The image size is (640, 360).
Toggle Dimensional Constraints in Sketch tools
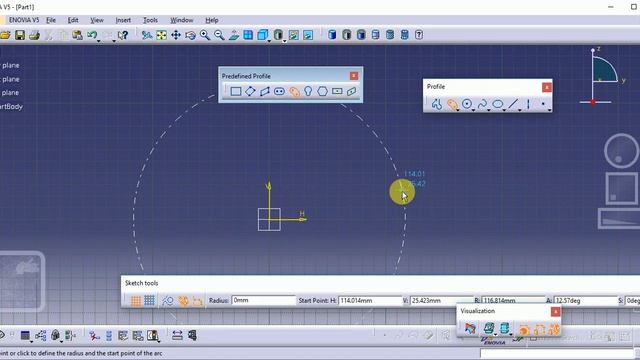click(x=198, y=301)
